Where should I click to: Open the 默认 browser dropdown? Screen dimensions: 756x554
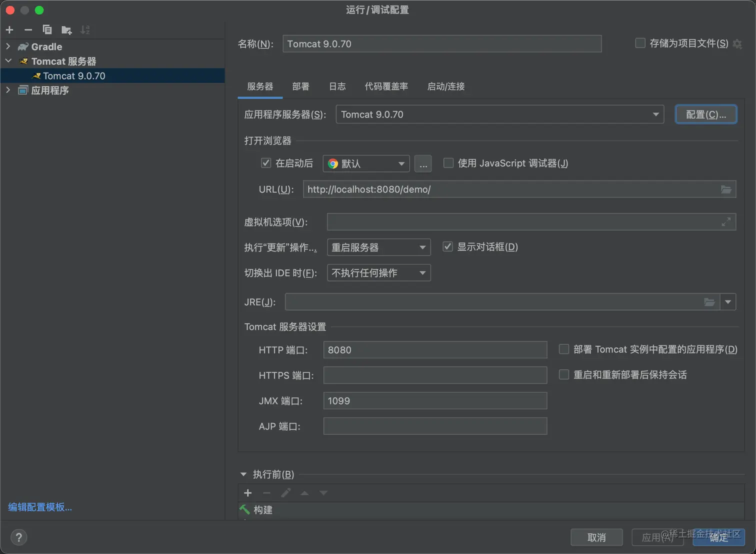point(366,163)
